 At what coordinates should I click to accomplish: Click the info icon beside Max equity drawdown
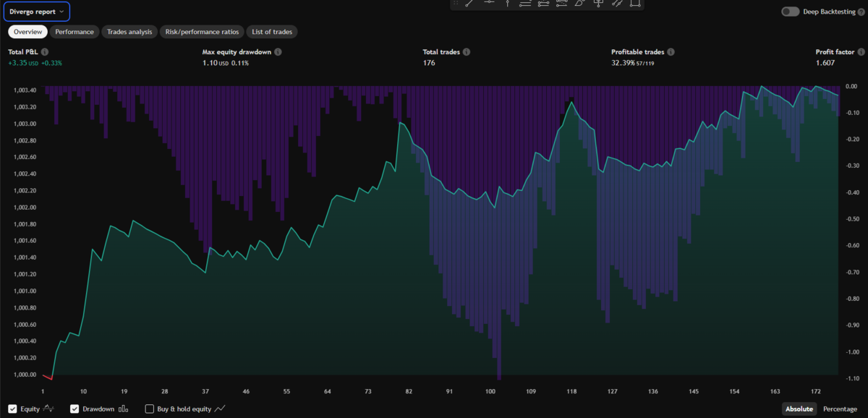(x=278, y=52)
